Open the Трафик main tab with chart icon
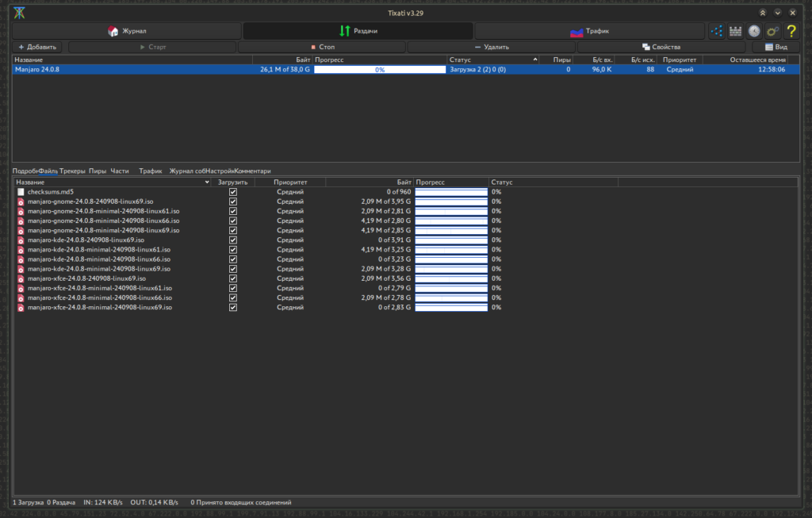 point(590,31)
